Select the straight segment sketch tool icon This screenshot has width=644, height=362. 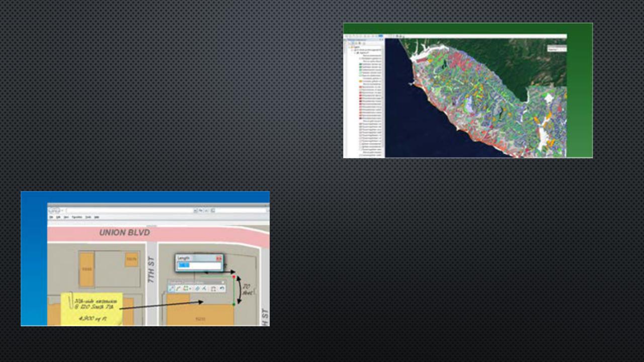tap(171, 289)
